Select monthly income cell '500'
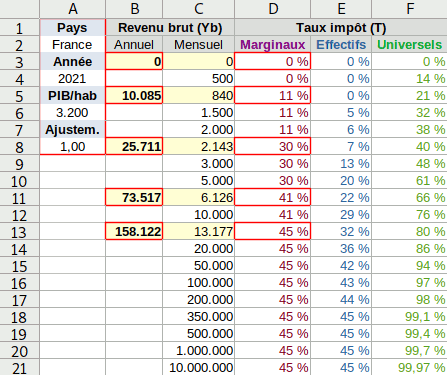Viewport: 447px width, 375px height. coord(199,78)
